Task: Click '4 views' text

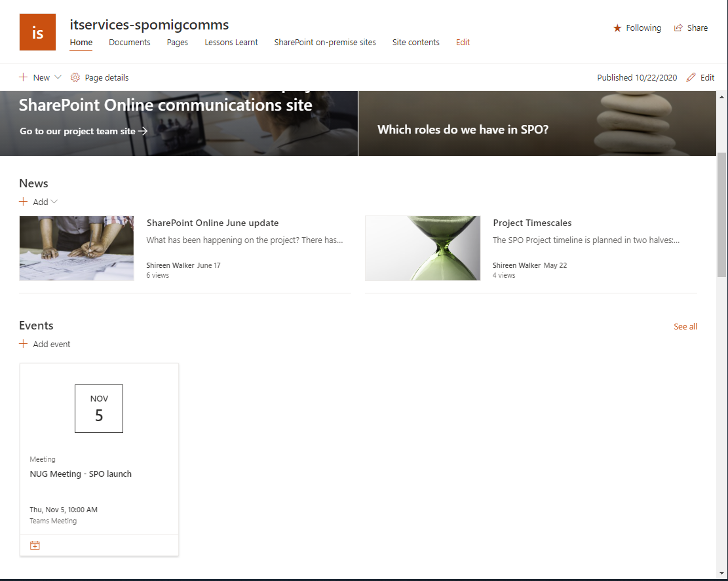Action: pos(504,275)
